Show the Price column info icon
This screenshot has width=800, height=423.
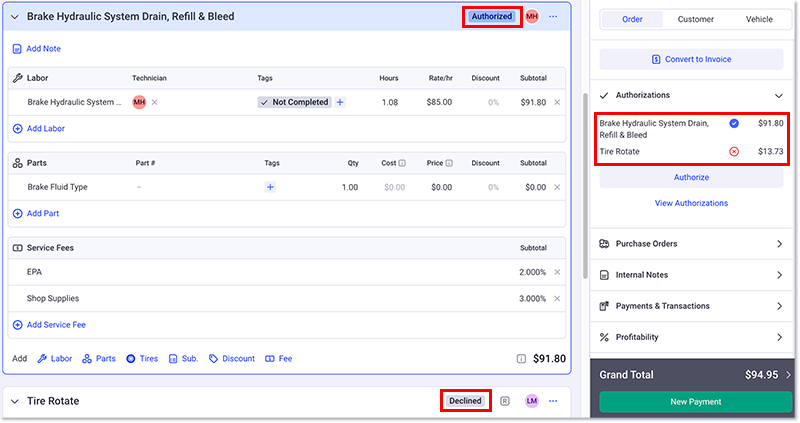click(x=449, y=163)
